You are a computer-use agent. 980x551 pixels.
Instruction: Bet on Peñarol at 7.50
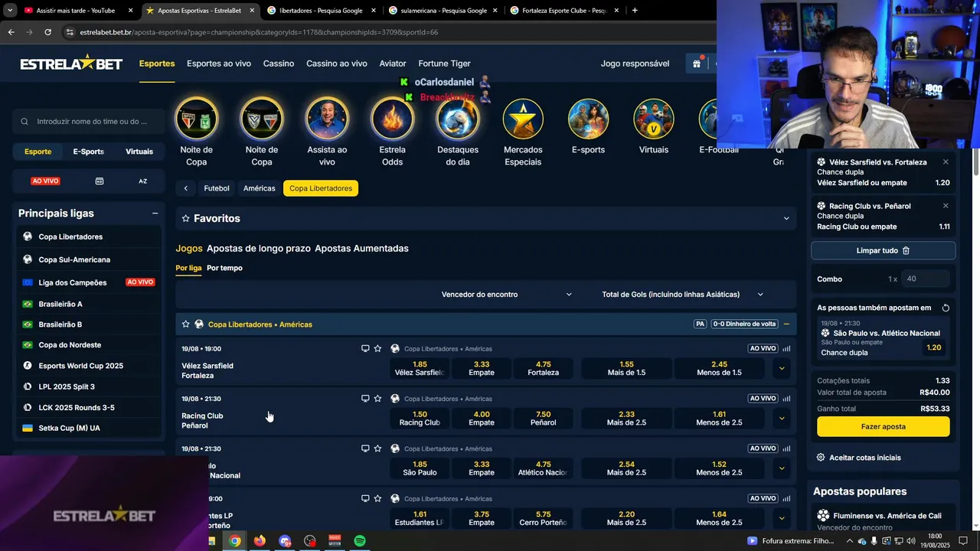click(544, 419)
